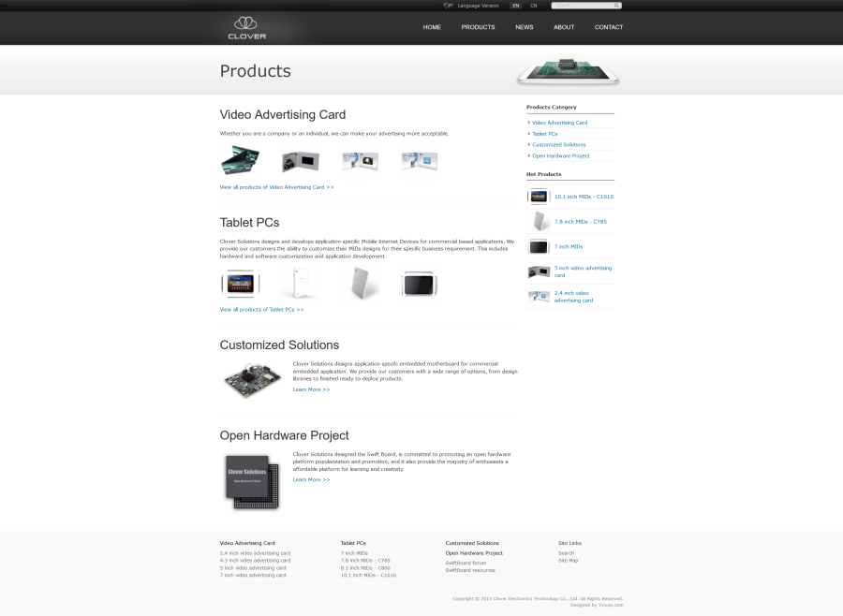Open the Swift Board chip image

(251, 480)
